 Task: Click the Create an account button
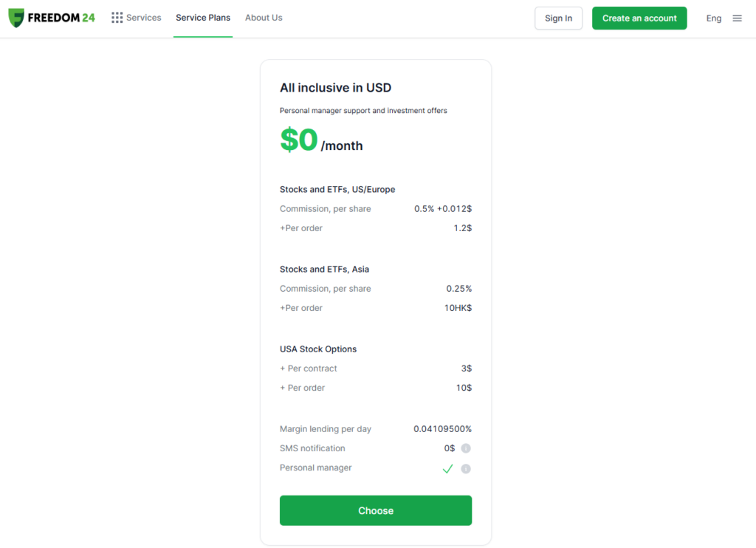[639, 18]
